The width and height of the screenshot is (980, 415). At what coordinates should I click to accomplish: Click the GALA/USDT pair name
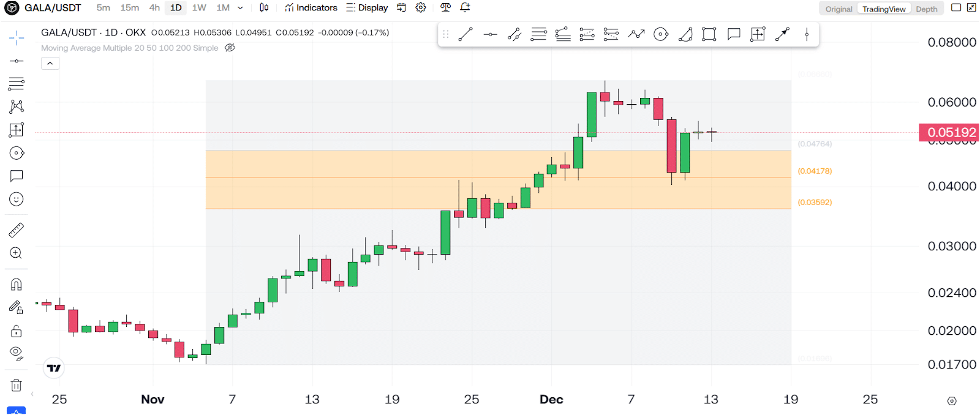click(x=53, y=8)
